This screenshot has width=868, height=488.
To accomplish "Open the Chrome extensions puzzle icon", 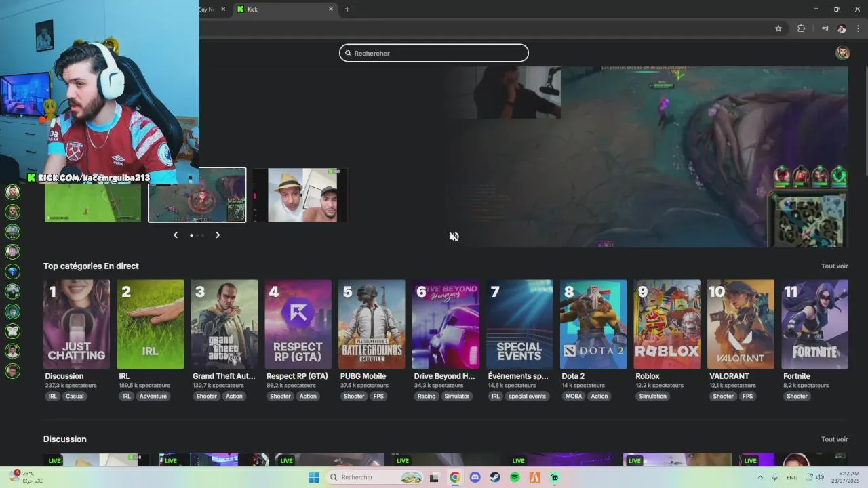I will click(x=801, y=28).
